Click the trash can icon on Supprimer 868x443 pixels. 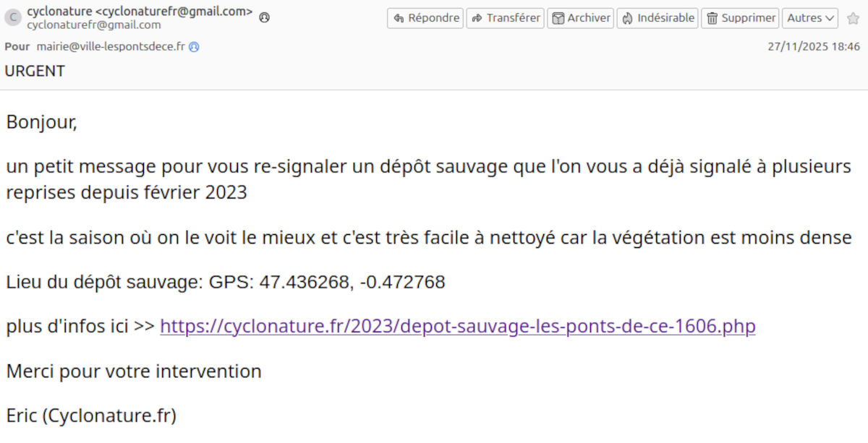coord(713,18)
